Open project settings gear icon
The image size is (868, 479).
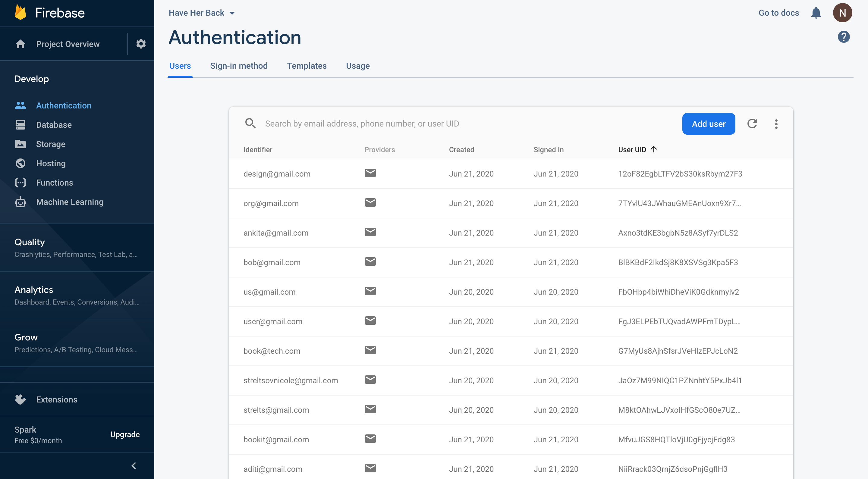pos(141,44)
